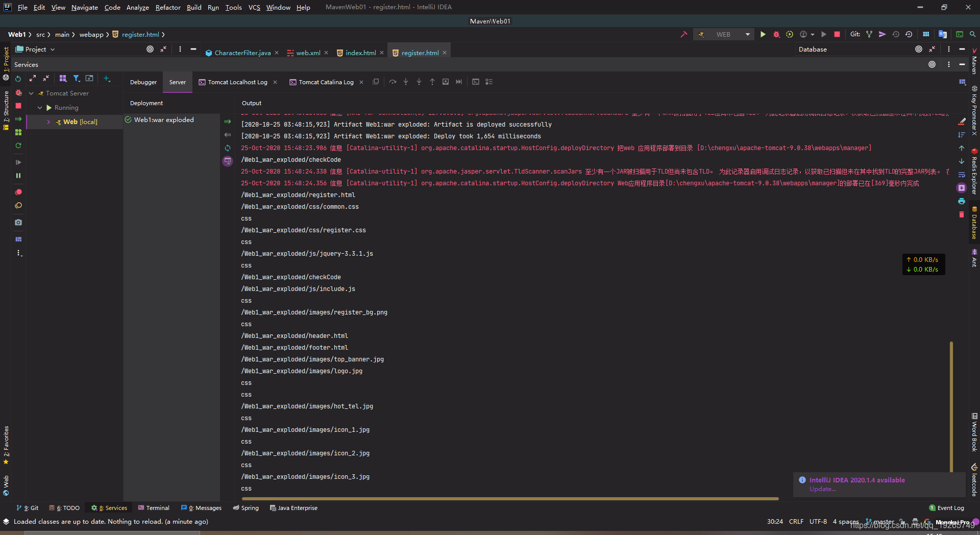Show Git history clock icon

[896, 34]
